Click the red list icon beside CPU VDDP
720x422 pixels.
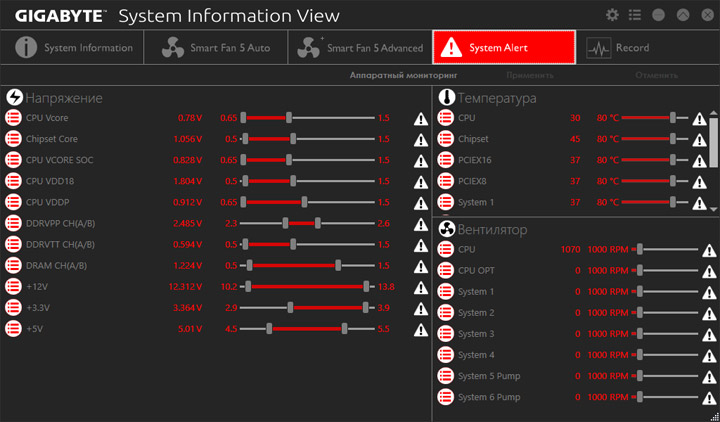[13, 203]
